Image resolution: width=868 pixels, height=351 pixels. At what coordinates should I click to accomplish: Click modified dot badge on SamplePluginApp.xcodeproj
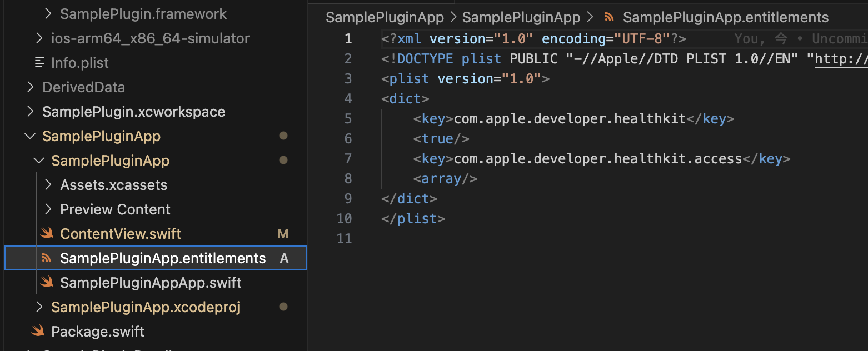coord(283,307)
